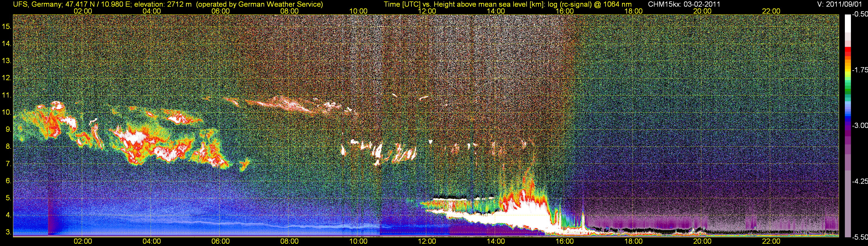The width and height of the screenshot is (868, 246).
Task: Click the 16:00 label on the bottom time axis
Action: pyautogui.click(x=564, y=241)
